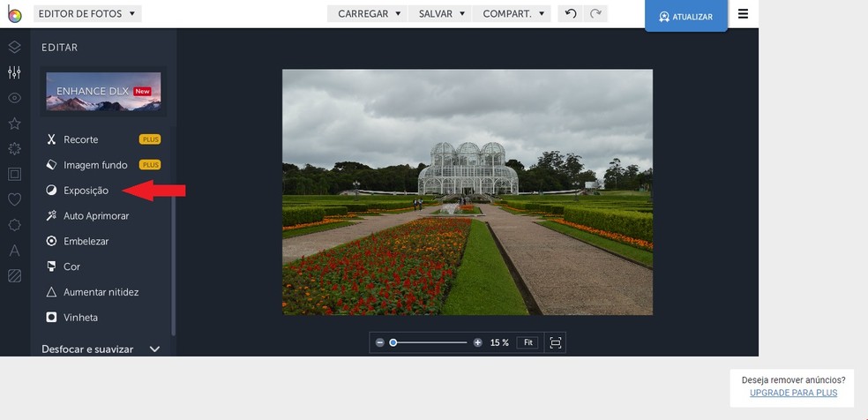Follow the Upgrade para Plus link

793,393
